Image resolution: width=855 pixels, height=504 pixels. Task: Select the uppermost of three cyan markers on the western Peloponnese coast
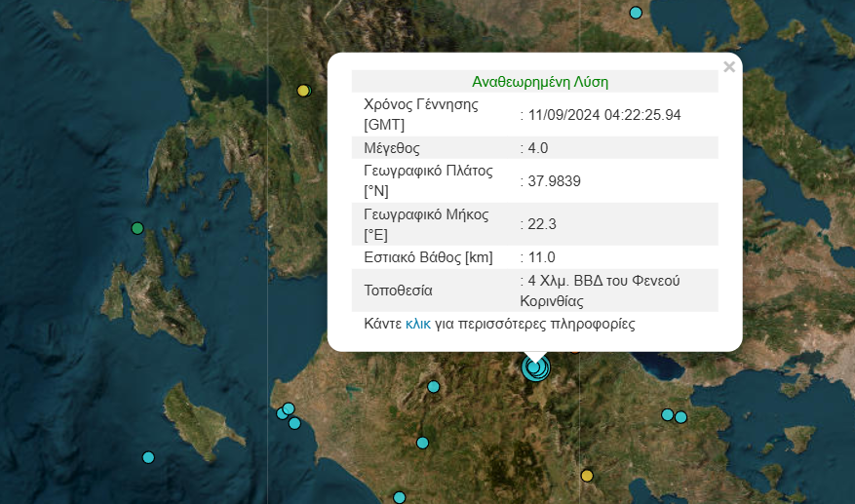289,408
